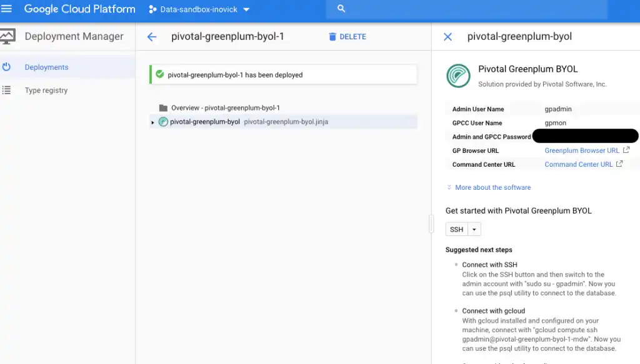This screenshot has width=640, height=364.
Task: Click the SSH button
Action: pos(457,230)
